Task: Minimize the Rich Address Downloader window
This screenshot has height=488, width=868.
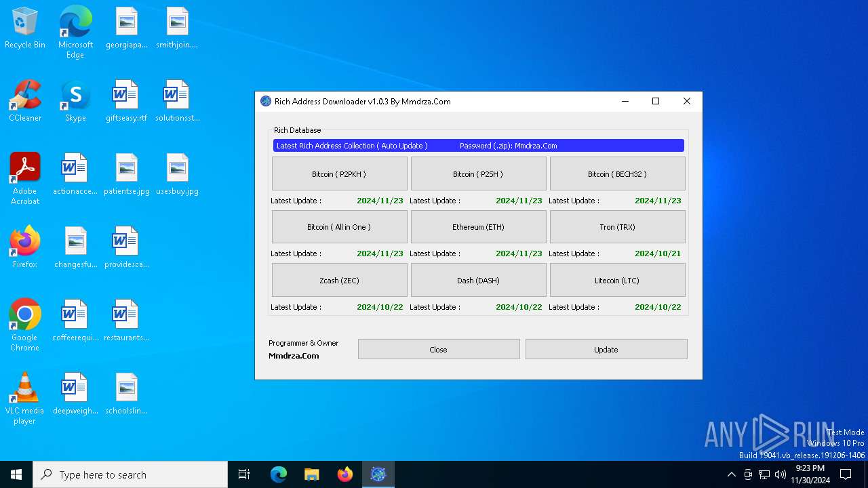Action: pyautogui.click(x=625, y=102)
